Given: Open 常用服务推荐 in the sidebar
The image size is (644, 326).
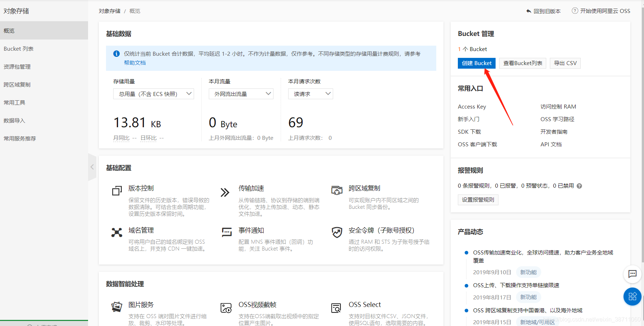Looking at the screenshot, I should pyautogui.click(x=44, y=138).
